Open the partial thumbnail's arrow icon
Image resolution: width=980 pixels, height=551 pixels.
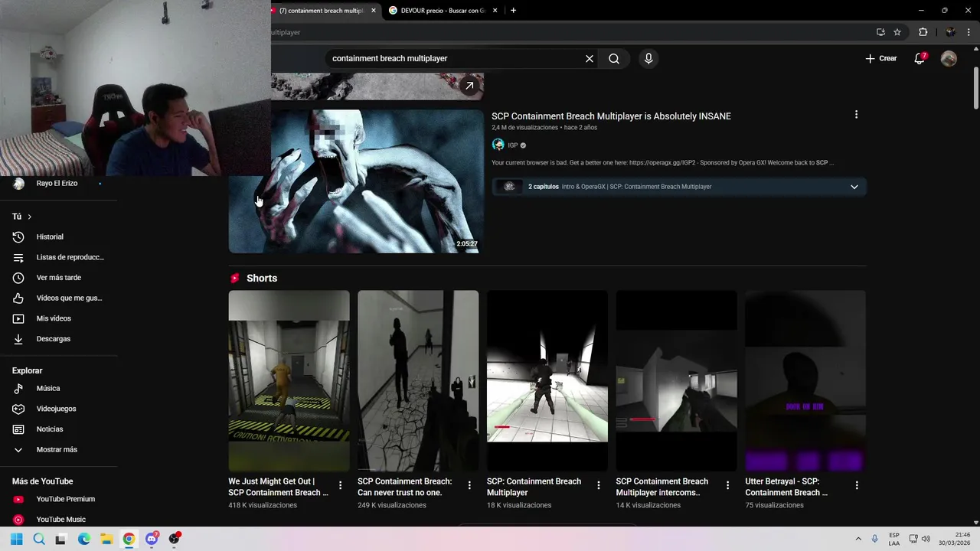(469, 86)
